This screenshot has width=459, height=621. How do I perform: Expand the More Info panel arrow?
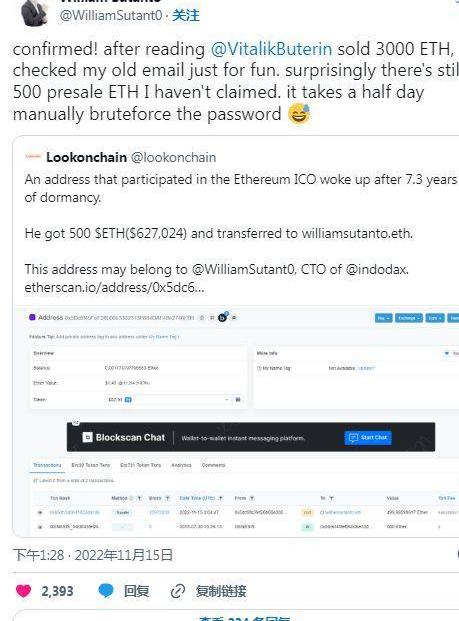pyautogui.click(x=447, y=353)
